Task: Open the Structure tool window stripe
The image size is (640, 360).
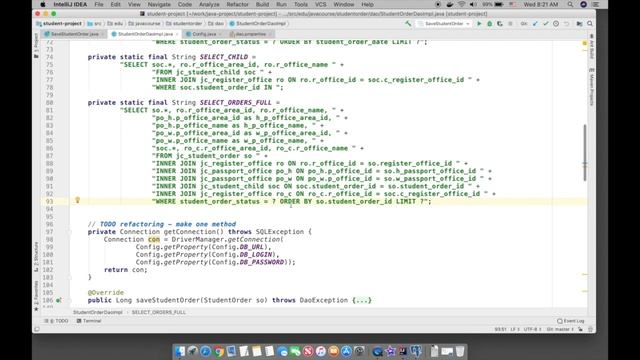Action: (x=36, y=256)
